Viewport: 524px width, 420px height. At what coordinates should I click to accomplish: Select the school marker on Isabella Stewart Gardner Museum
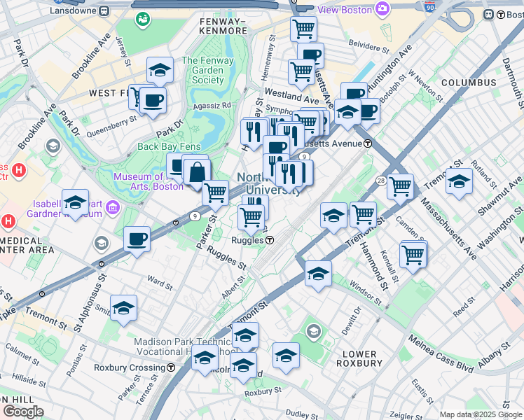pos(75,203)
